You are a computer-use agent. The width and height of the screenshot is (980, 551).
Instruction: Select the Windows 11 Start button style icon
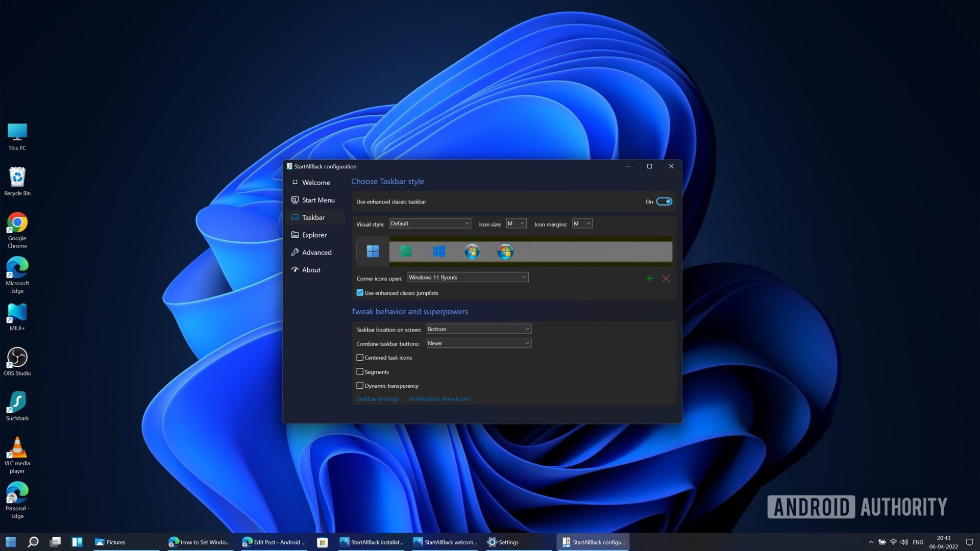pyautogui.click(x=372, y=251)
